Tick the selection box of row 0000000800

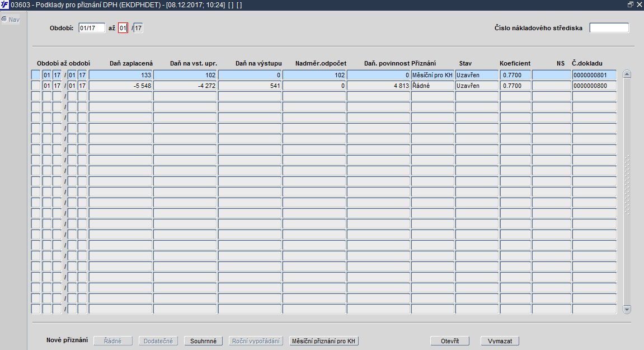coord(36,86)
